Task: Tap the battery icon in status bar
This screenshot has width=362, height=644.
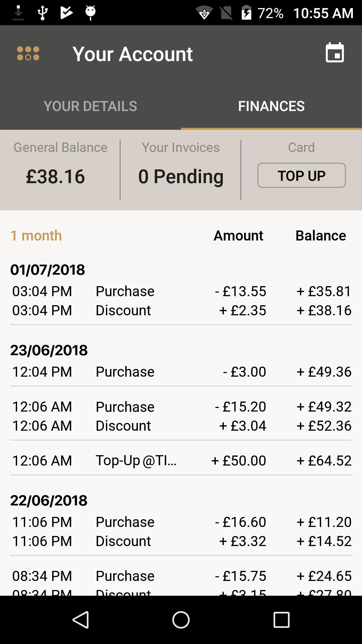Action: click(246, 13)
